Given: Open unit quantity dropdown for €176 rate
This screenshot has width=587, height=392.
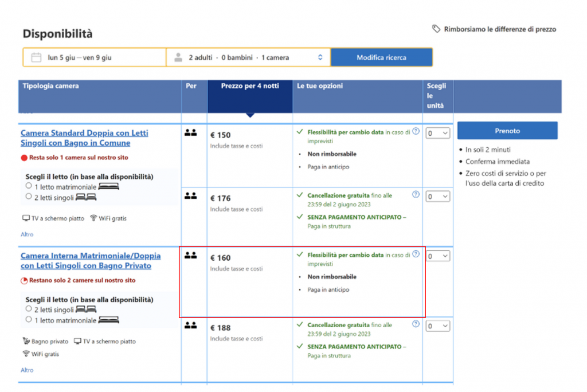Looking at the screenshot, I should [x=437, y=197].
